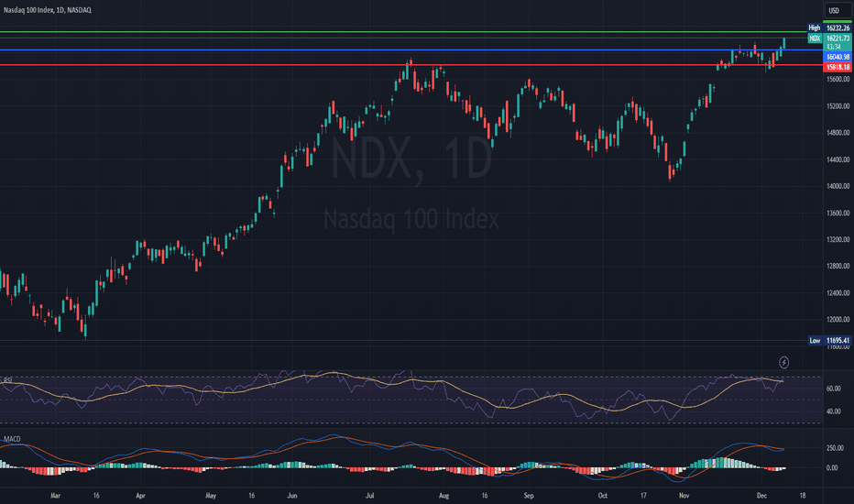This screenshot has width=854, height=504.
Task: Click the lightning bolt icon above RSI pane
Action: [x=783, y=362]
